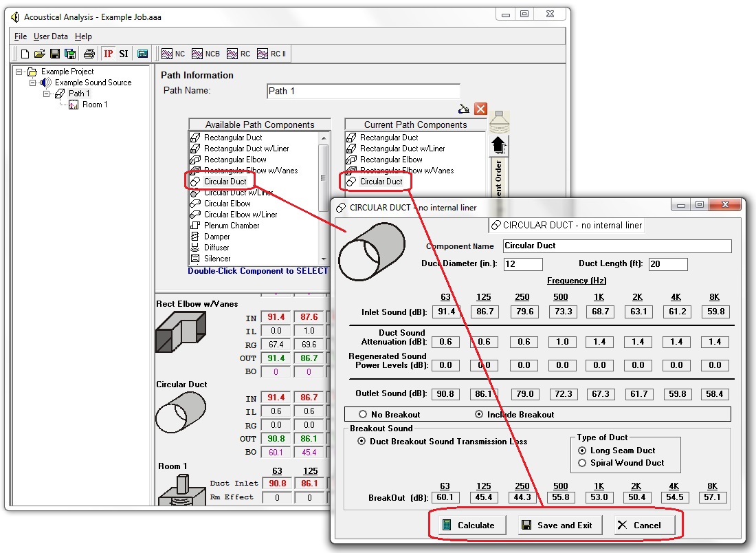756x553 pixels.
Task: Select Plenum Chamber in Available Path Components
Action: pyautogui.click(x=232, y=226)
